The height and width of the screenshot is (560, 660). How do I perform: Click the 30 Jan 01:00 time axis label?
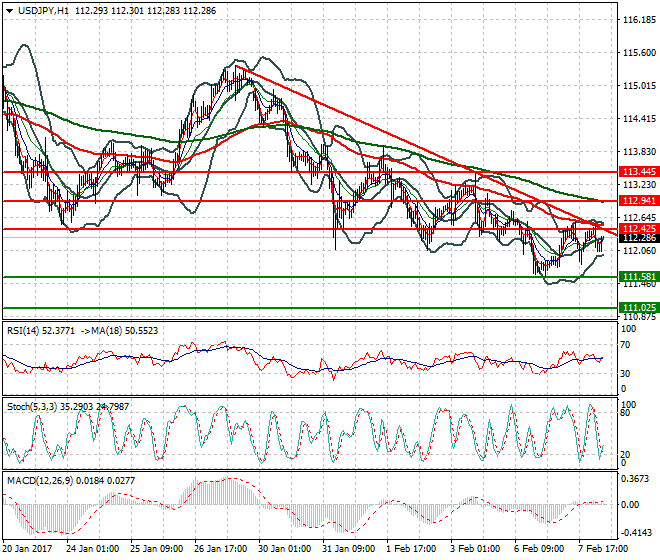click(285, 549)
